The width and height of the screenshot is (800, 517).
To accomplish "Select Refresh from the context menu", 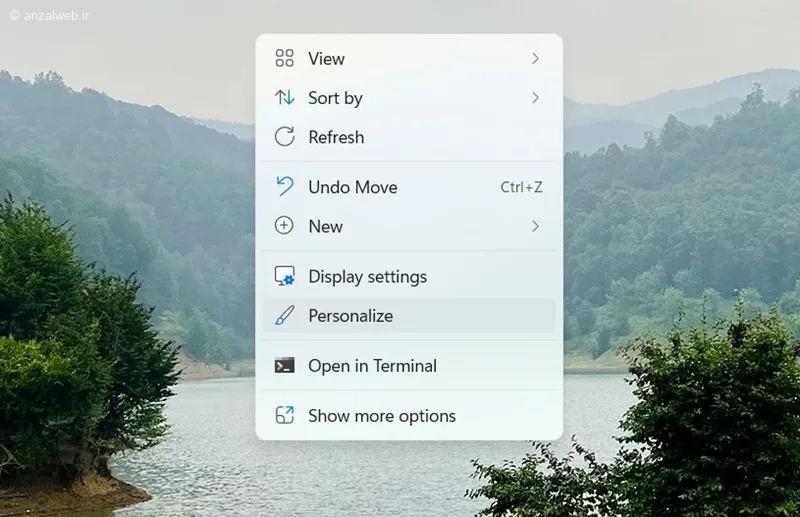I will click(409, 137).
